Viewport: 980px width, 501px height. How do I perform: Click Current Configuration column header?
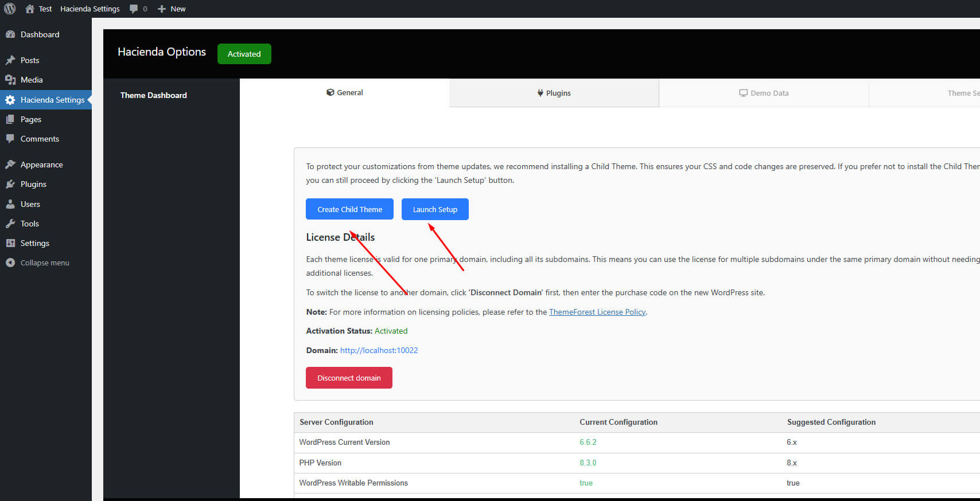coord(619,422)
